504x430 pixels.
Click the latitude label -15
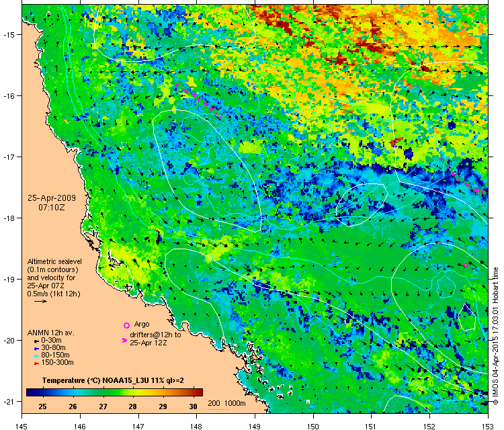pyautogui.click(x=8, y=34)
